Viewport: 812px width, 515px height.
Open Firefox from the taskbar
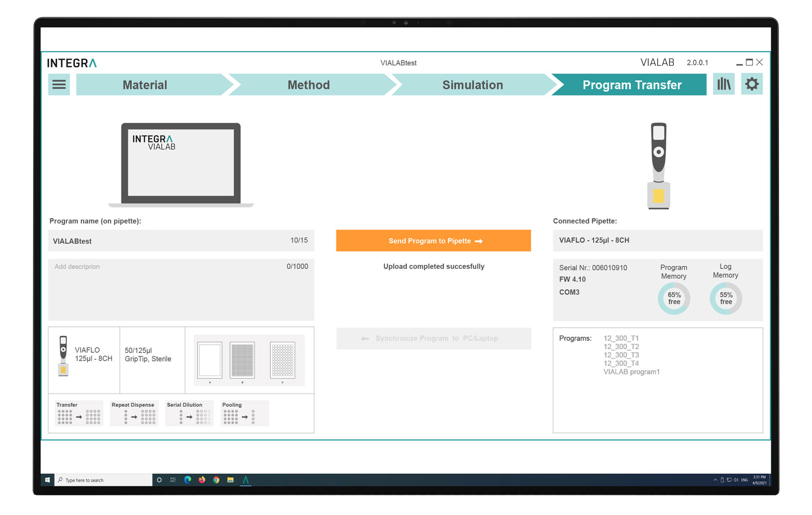[x=202, y=480]
